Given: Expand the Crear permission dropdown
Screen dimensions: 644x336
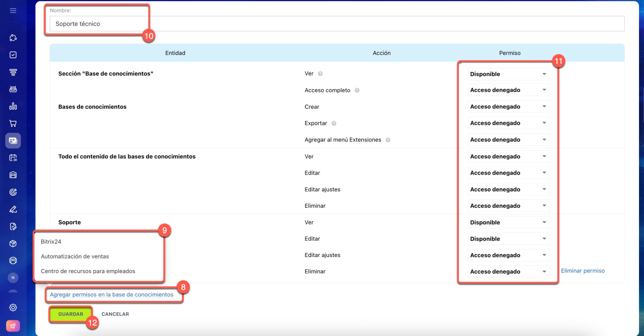Looking at the screenshot, I should 508,107.
